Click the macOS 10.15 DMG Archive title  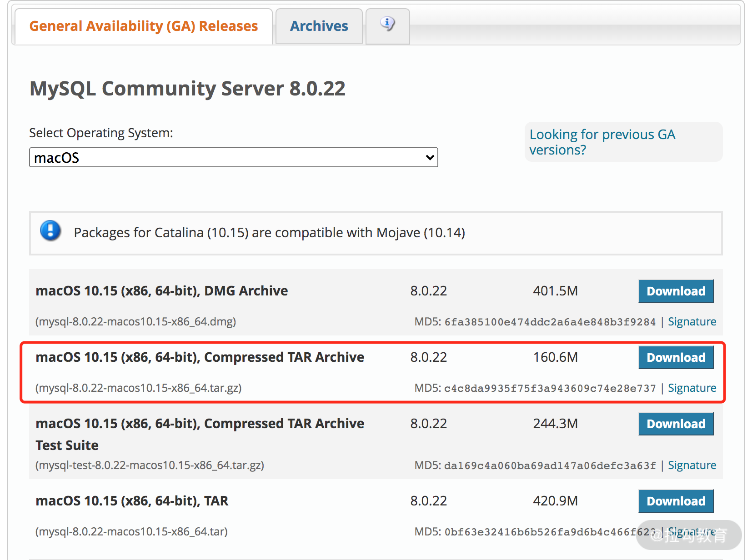161,291
